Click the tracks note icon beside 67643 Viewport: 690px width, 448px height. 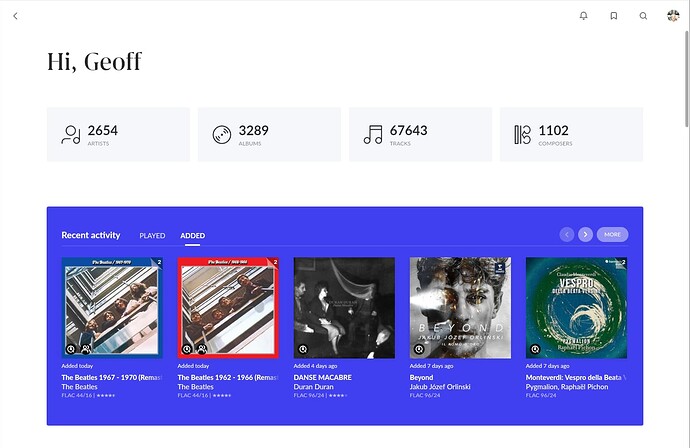(373, 135)
